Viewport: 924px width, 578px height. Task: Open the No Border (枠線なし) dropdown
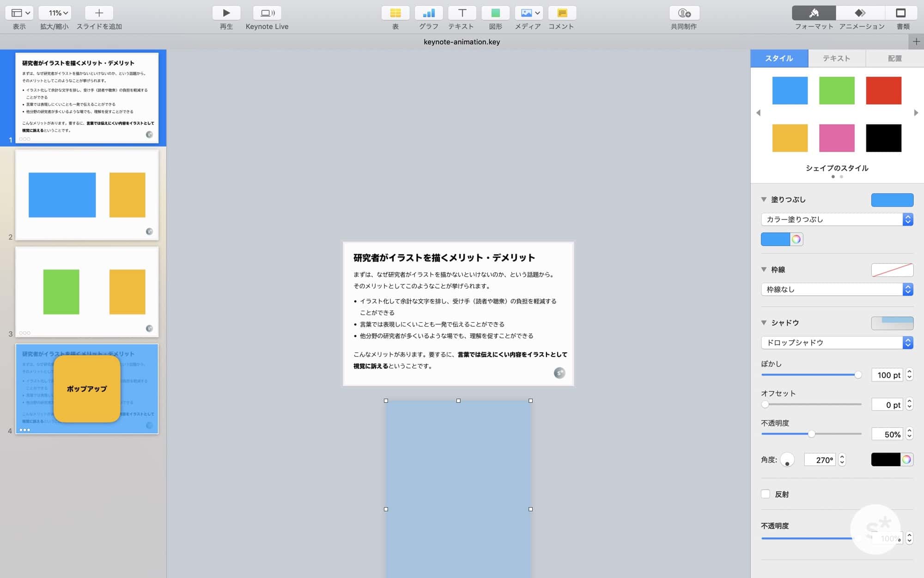coord(837,289)
